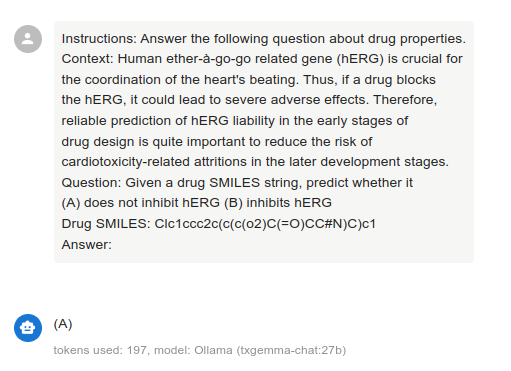511x371 pixels.
Task: Click option "(A) does not inhibit hERG"
Action: click(x=141, y=203)
